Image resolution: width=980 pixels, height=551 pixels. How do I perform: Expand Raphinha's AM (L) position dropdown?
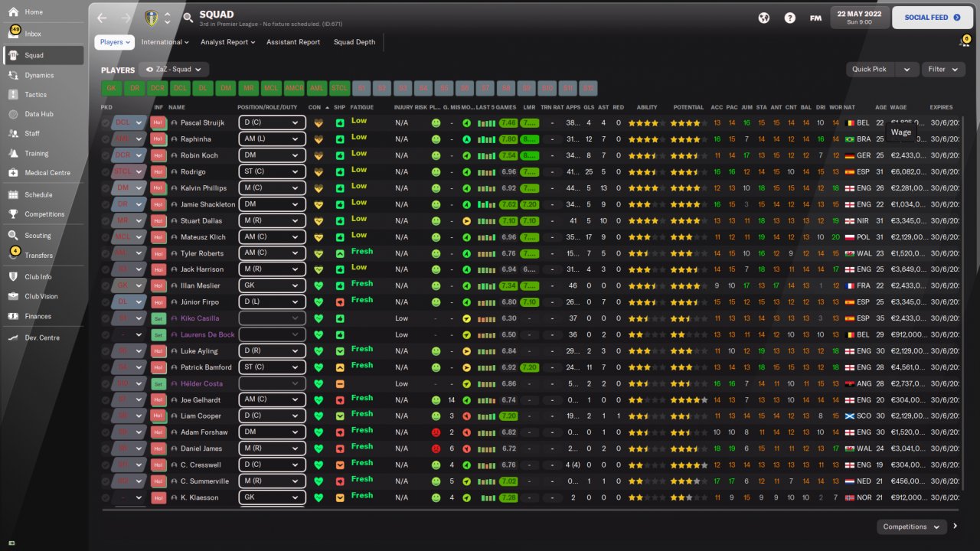[x=294, y=139]
